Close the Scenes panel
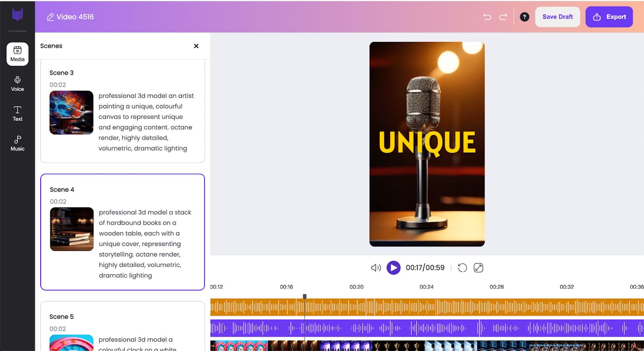644x351 pixels. tap(196, 46)
